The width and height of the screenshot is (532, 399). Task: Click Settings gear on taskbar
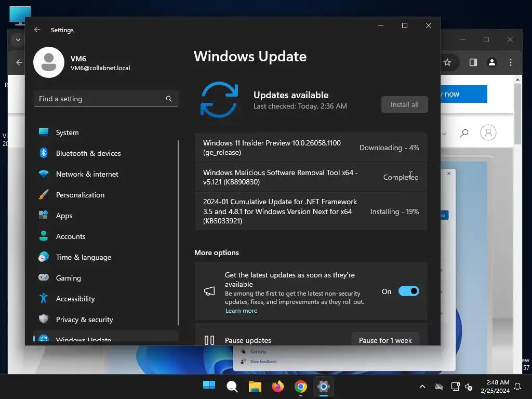point(324,387)
